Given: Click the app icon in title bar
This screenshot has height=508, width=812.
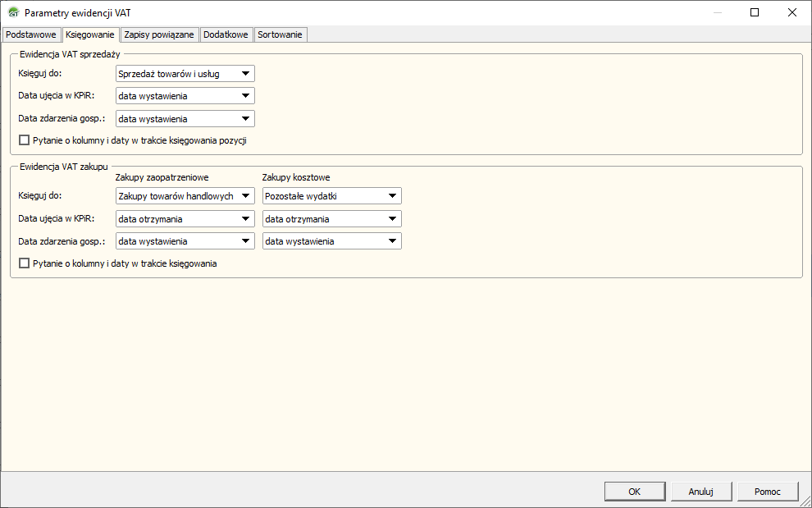Looking at the screenshot, I should point(13,13).
